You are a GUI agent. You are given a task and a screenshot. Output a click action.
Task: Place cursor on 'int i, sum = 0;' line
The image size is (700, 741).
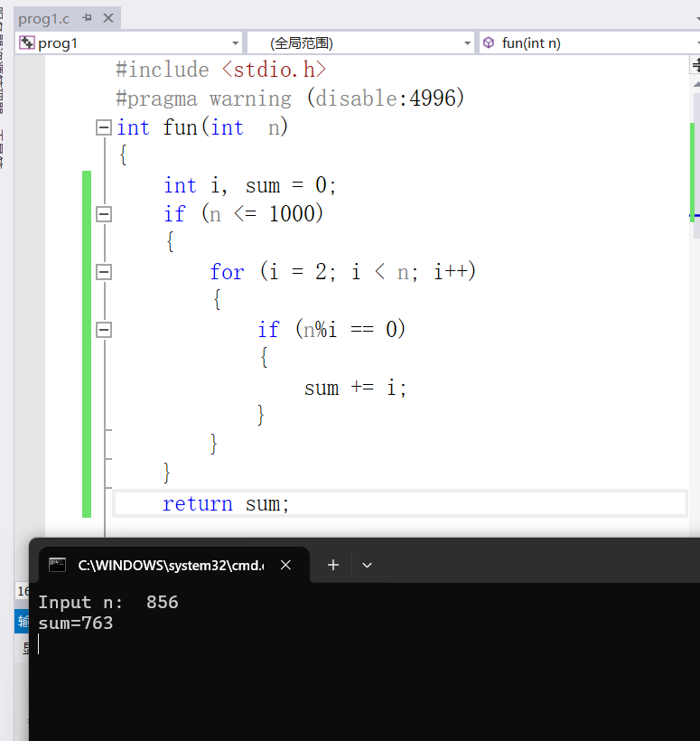tap(250, 185)
